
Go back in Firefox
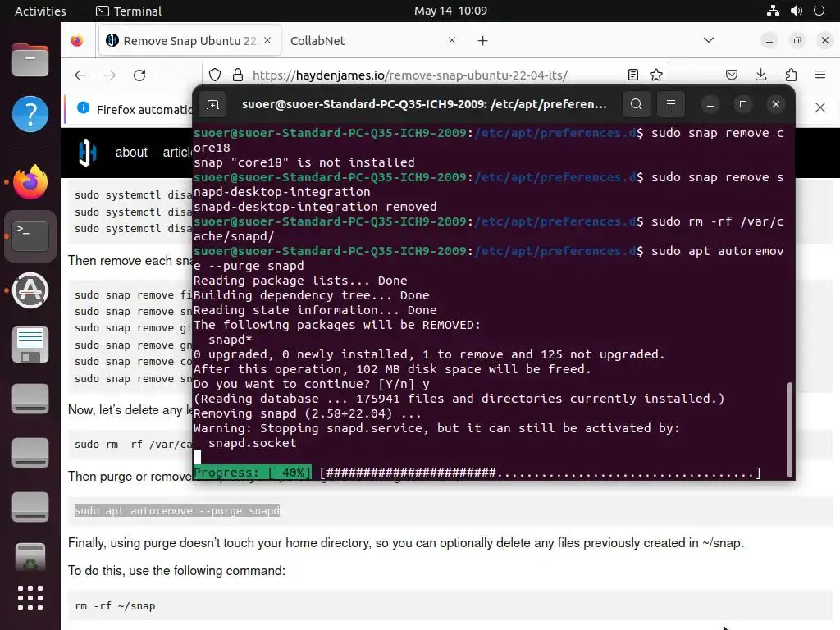tap(80, 75)
